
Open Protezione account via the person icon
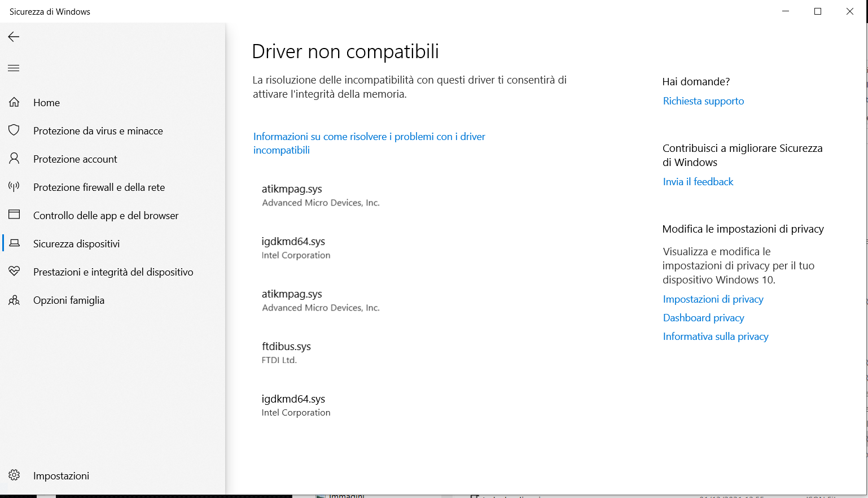pos(14,159)
